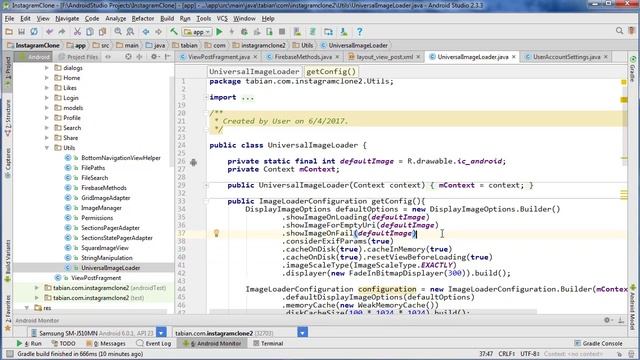Click the light bulb intention icon
640x360 pixels.
coord(216,233)
